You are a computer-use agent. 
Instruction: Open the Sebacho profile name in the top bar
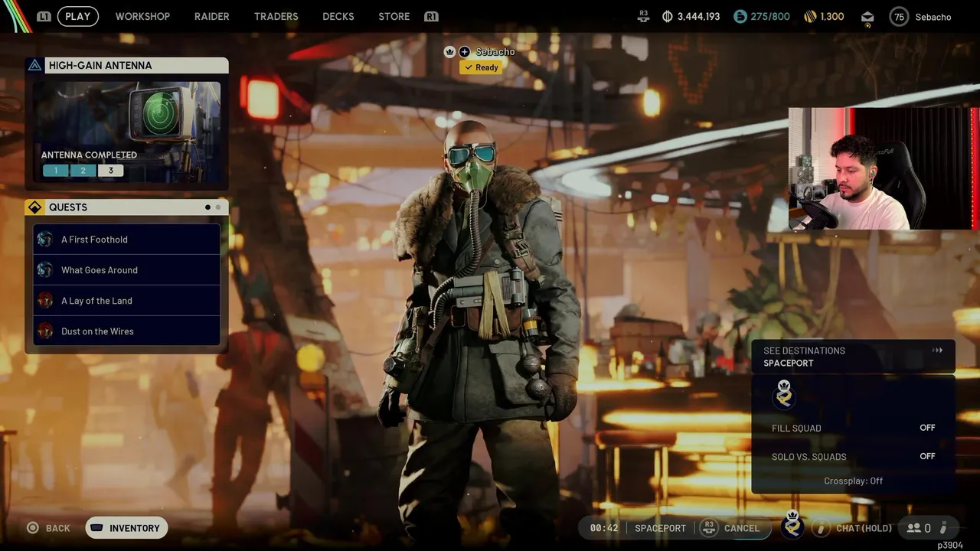tap(933, 17)
